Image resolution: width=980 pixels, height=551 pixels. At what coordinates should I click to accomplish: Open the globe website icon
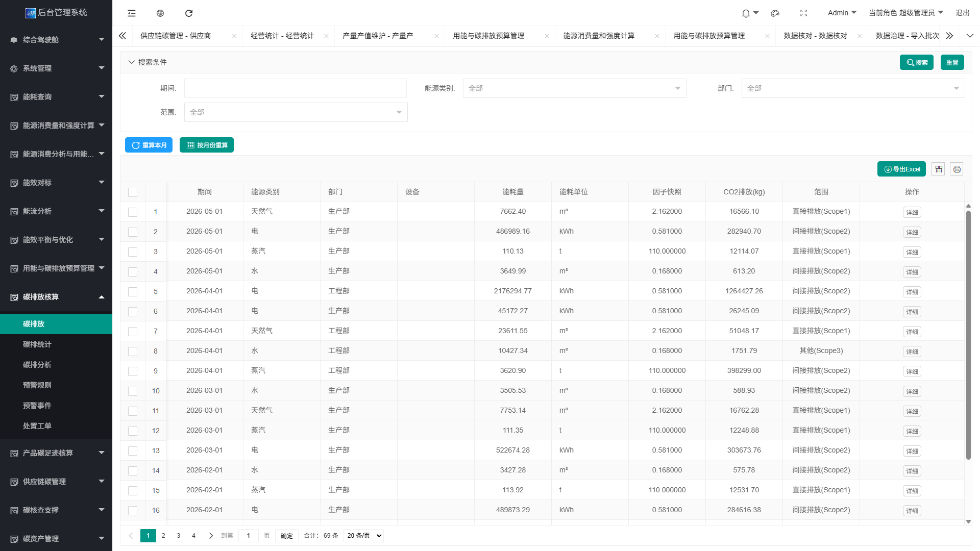coord(160,13)
